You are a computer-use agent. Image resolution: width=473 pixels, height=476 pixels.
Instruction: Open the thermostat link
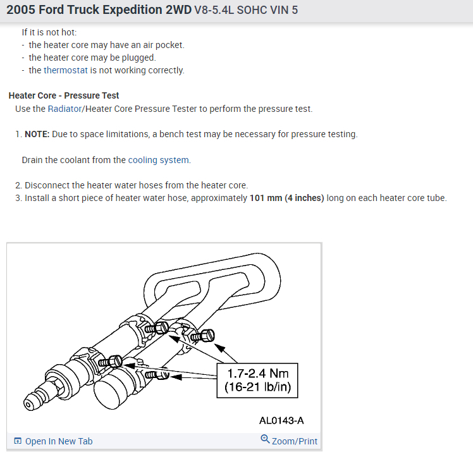point(66,70)
